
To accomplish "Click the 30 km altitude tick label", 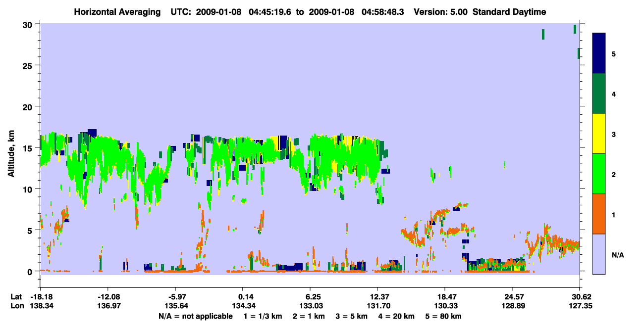I will (x=29, y=24).
